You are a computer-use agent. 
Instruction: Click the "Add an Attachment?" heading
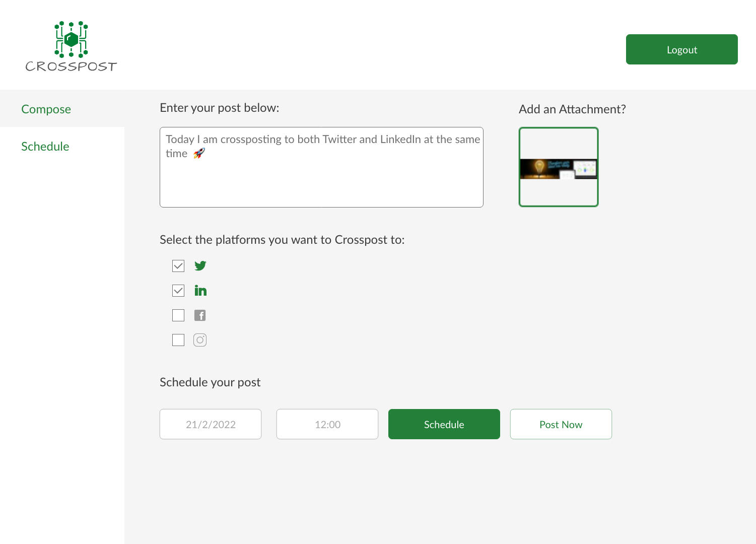572,109
